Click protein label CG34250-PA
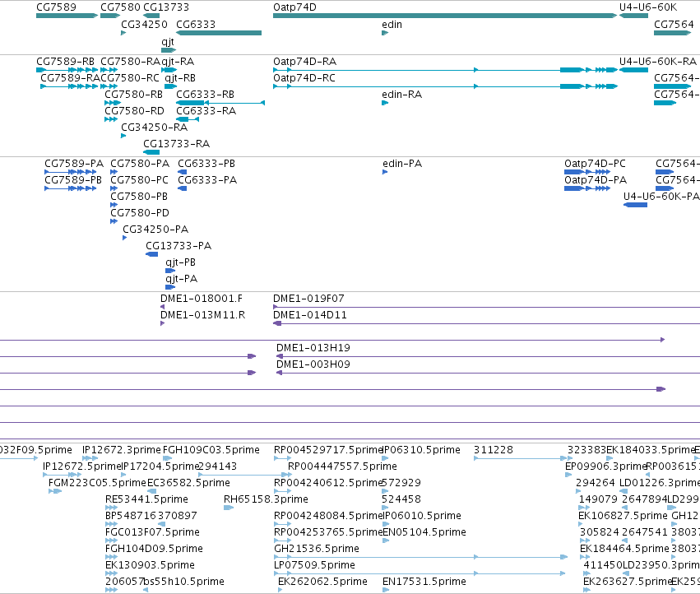700x594 pixels. [155, 230]
